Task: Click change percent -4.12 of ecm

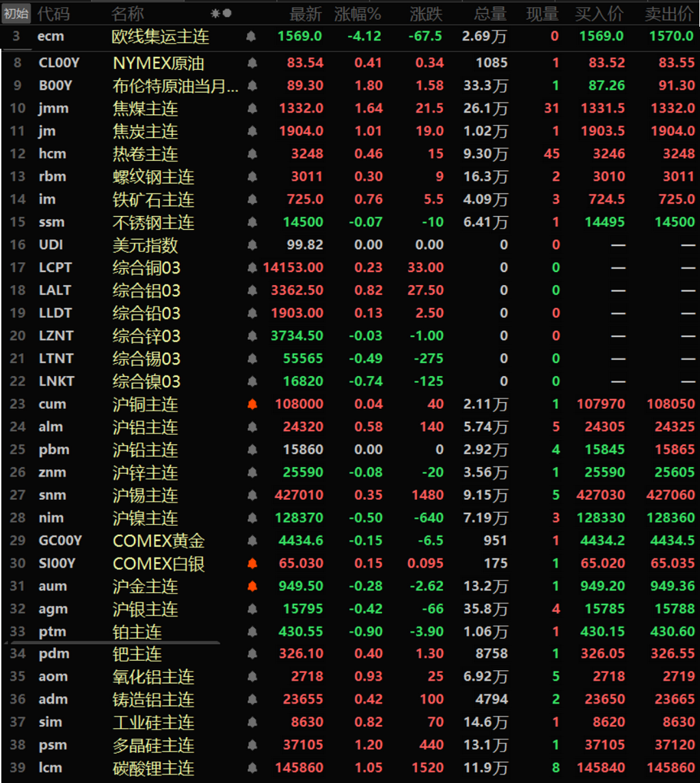Action: (x=364, y=36)
